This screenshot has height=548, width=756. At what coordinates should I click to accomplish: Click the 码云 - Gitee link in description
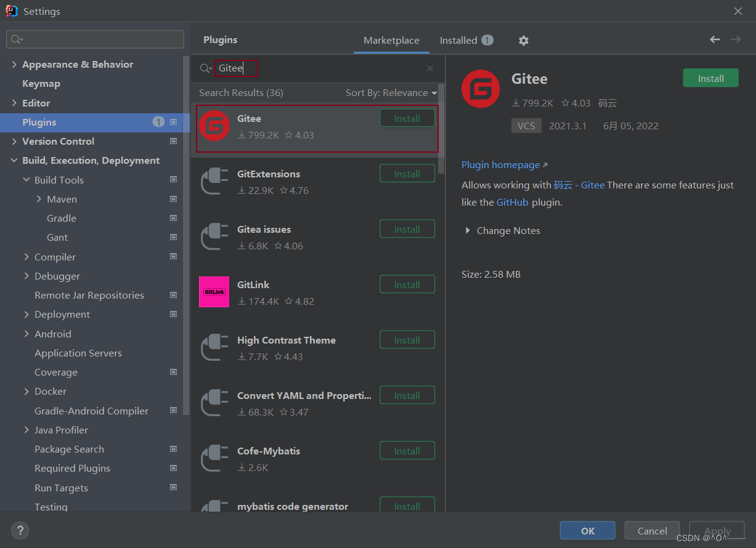click(579, 185)
